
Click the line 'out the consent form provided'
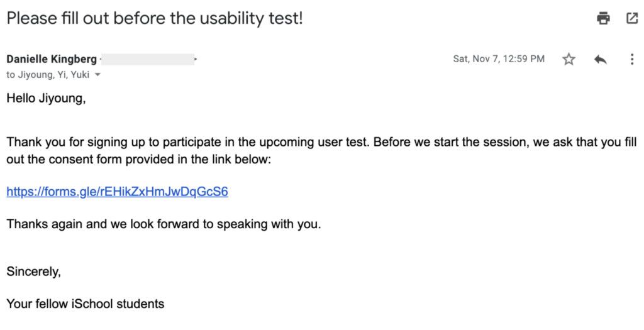[139, 159]
